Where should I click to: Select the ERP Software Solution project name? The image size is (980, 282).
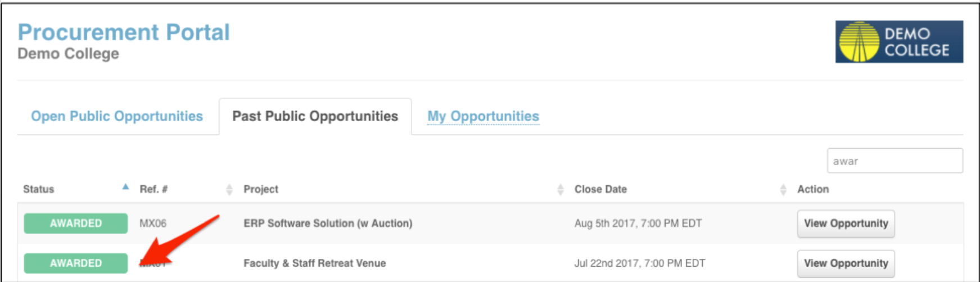[328, 223]
